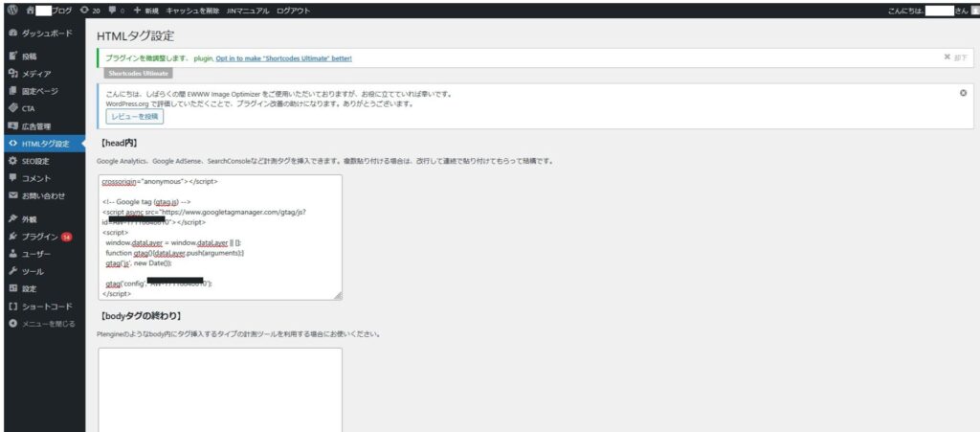Click the 広告管理 icon
Viewport: 980px width, 432px height.
(x=13, y=126)
